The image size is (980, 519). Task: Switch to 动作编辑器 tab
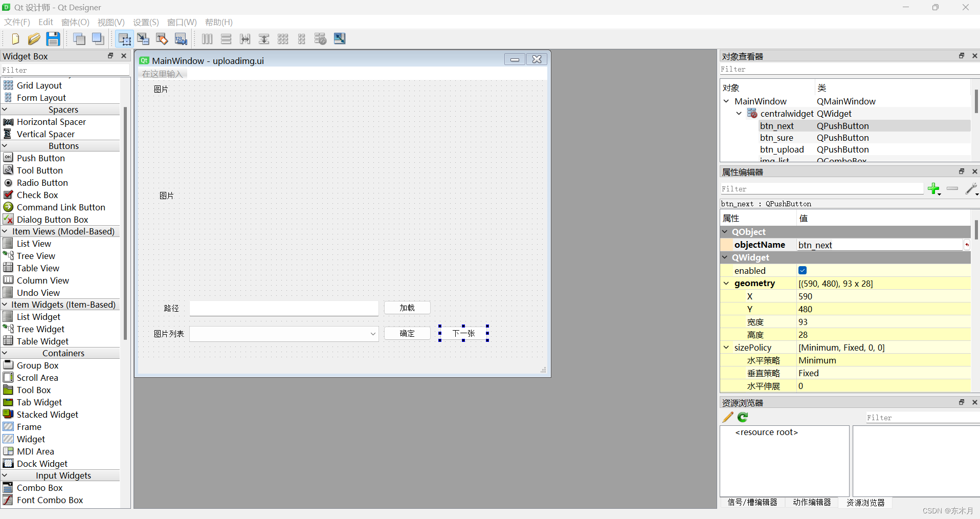[812, 503]
